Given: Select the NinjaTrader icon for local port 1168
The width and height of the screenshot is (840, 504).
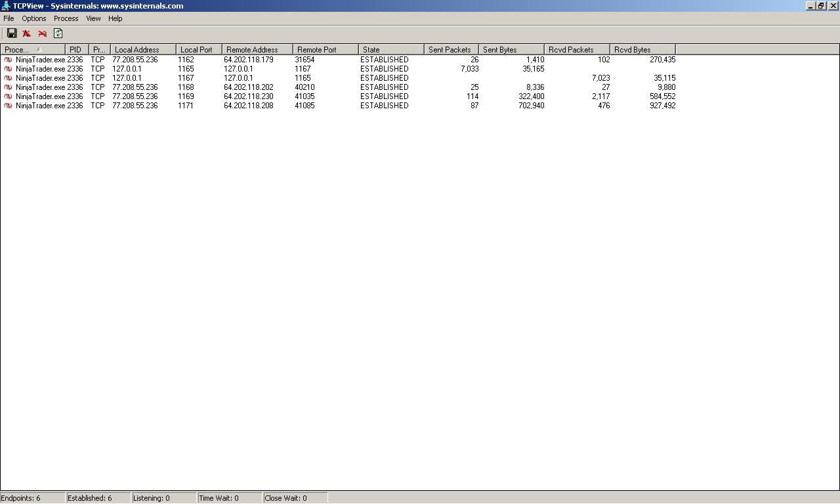Looking at the screenshot, I should coord(8,87).
